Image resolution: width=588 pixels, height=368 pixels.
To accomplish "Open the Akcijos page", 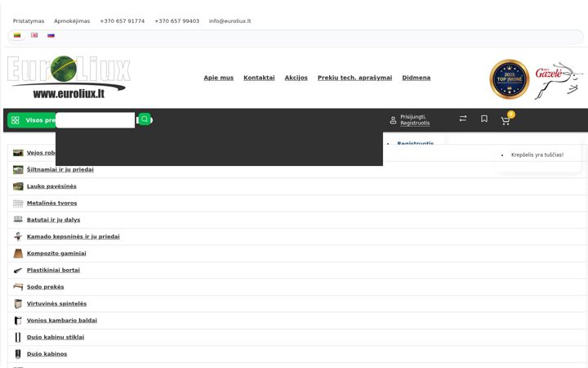I will (296, 78).
